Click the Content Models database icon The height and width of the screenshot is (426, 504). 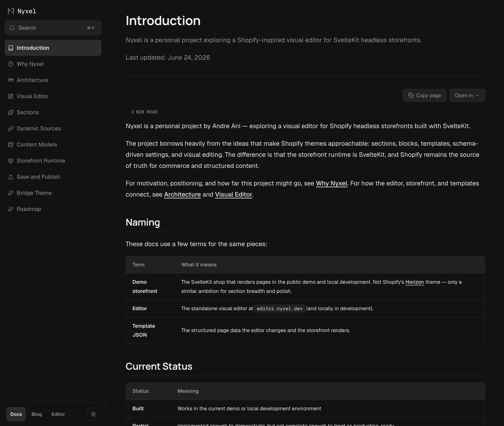point(11,145)
